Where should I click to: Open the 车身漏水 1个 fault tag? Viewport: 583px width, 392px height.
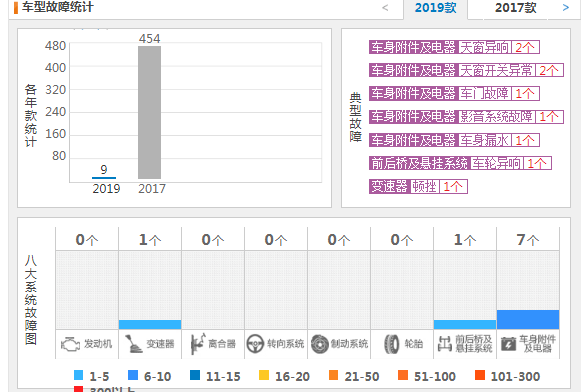(454, 140)
